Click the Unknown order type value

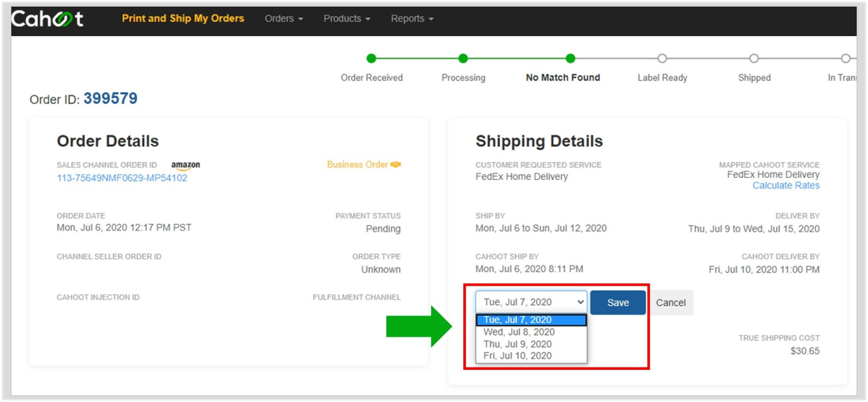[381, 269]
